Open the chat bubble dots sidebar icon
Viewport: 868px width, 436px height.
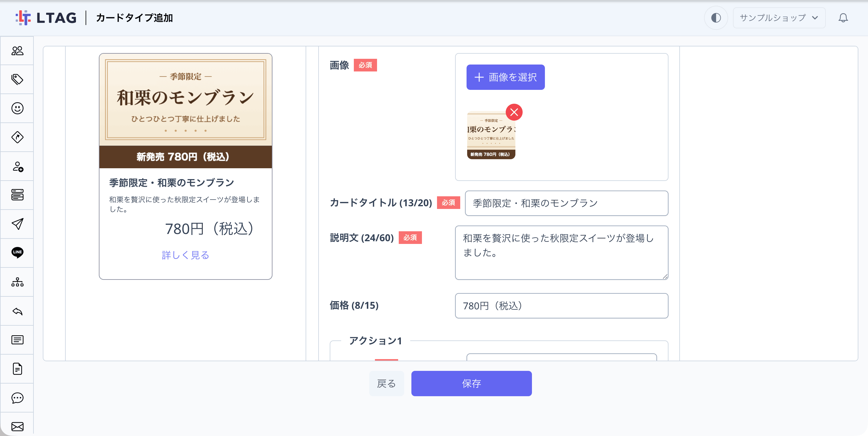point(17,398)
